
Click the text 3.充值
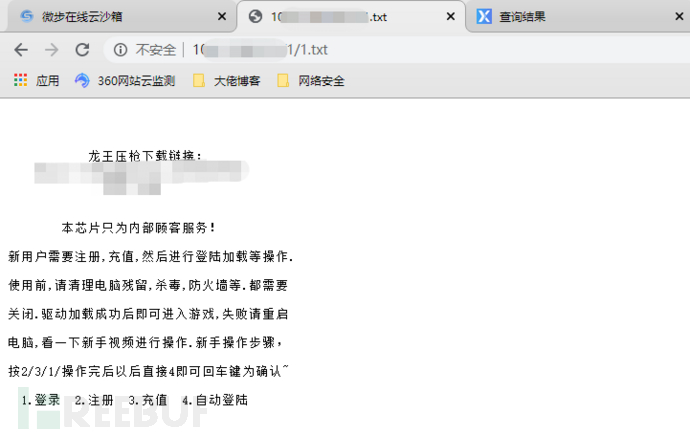148,400
